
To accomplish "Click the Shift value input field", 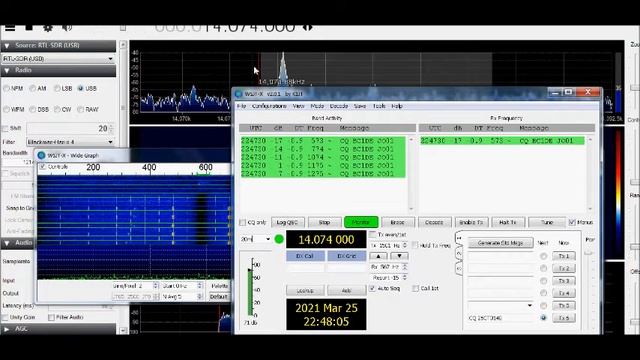I will [70, 129].
